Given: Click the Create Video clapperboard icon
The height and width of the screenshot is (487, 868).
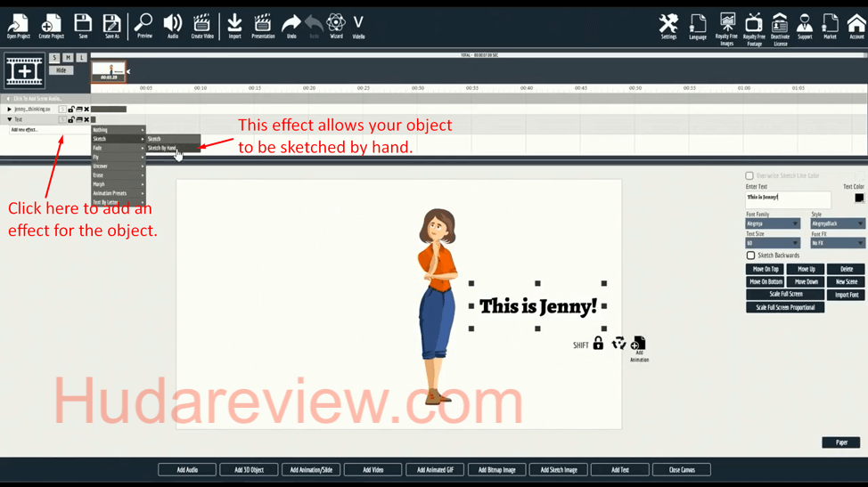Looking at the screenshot, I should pyautogui.click(x=202, y=26).
